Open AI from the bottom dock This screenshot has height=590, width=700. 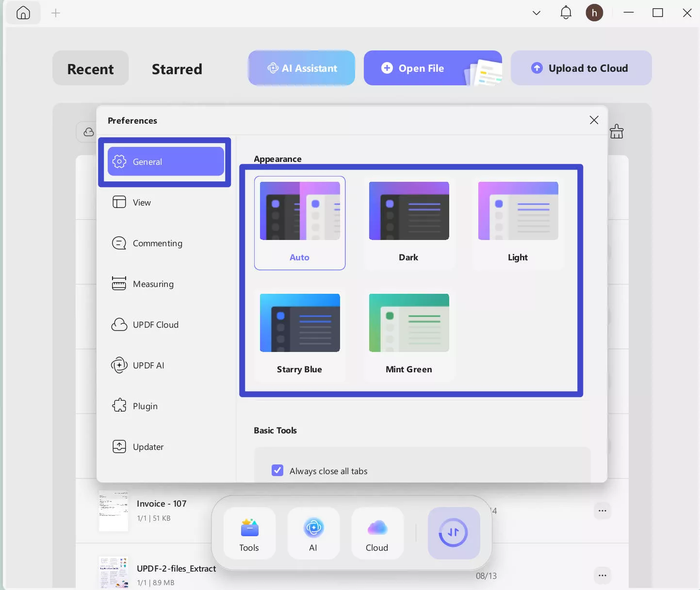pyautogui.click(x=313, y=533)
